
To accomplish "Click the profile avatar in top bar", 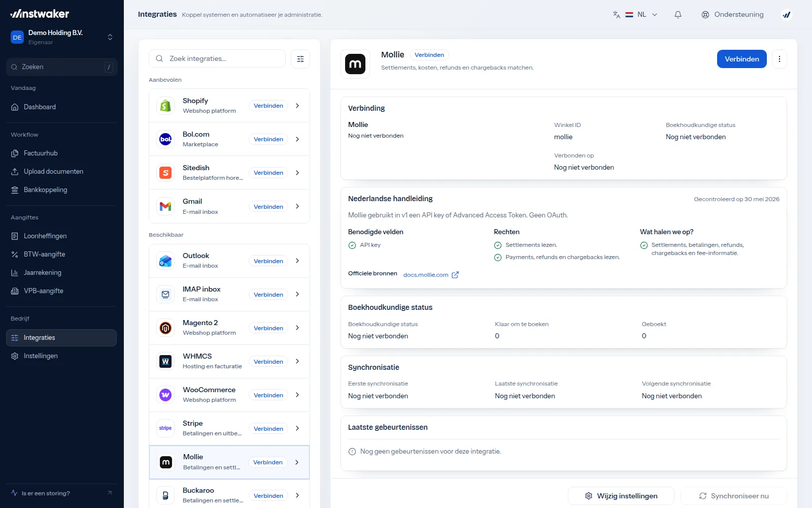I will point(787,15).
